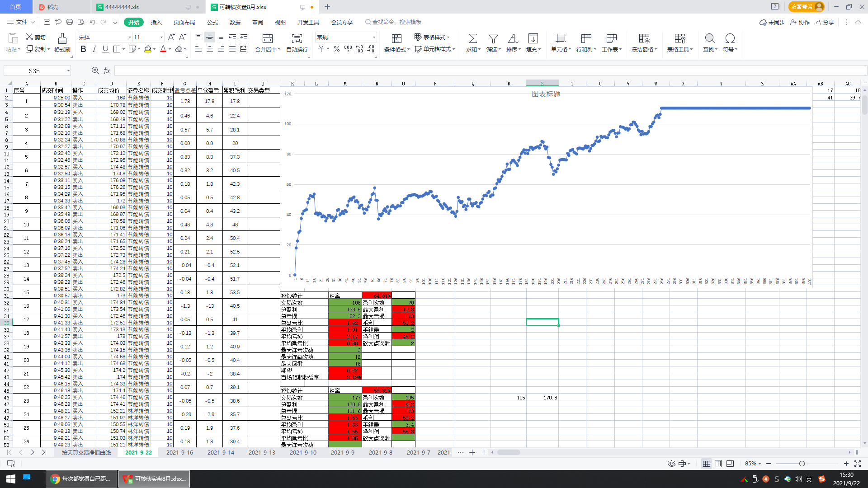Toggle bold formatting button
This screenshot has width=868, height=488.
click(83, 49)
